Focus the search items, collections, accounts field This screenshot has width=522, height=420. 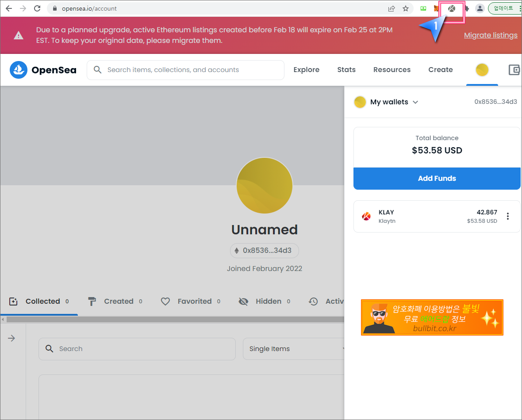pos(185,70)
